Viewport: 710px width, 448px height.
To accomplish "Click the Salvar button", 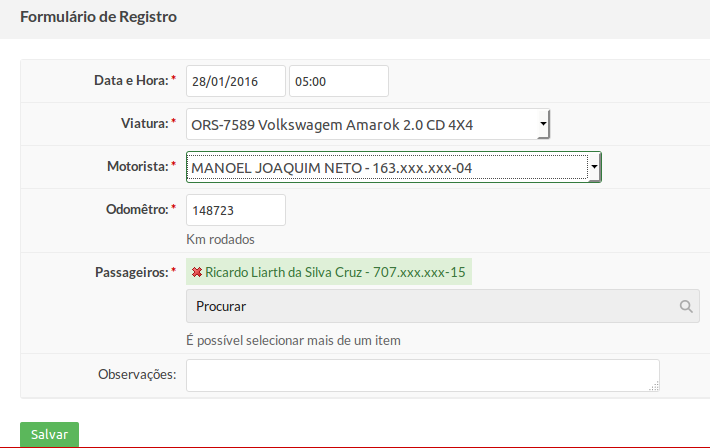I will (x=49, y=434).
